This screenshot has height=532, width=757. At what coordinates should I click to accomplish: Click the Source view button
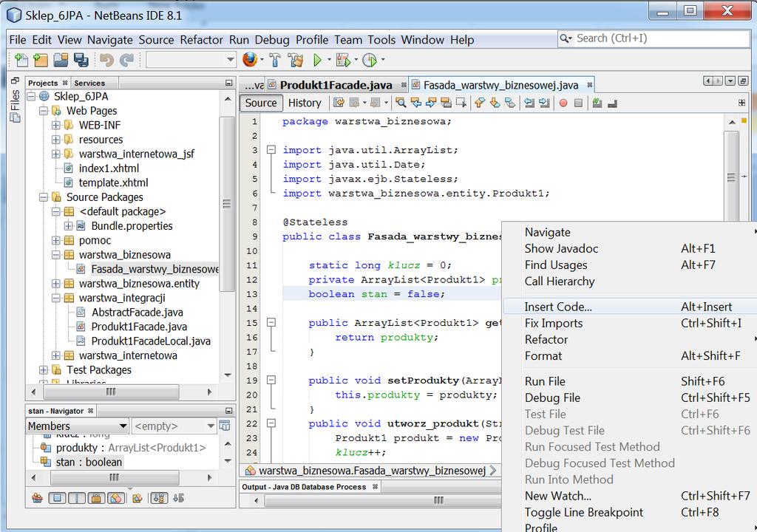pos(261,103)
